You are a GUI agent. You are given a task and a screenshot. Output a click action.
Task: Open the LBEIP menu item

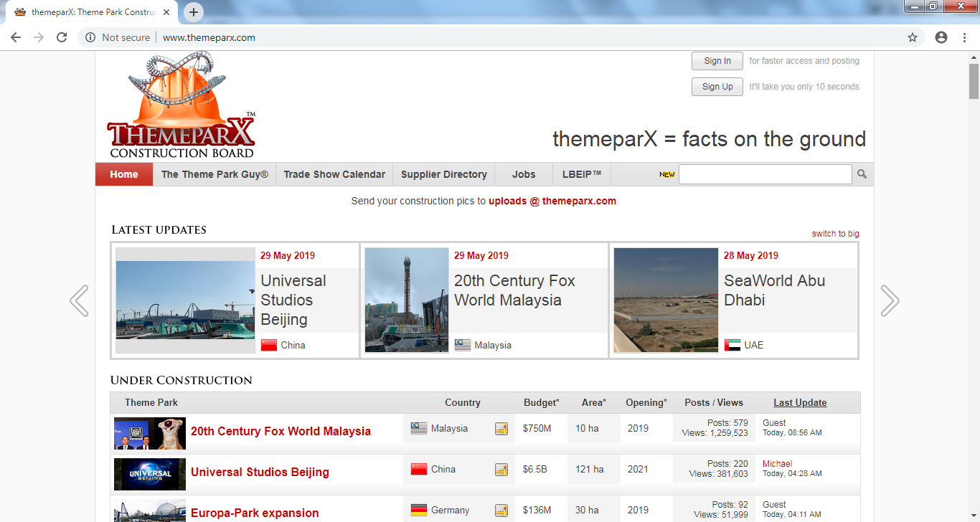582,174
